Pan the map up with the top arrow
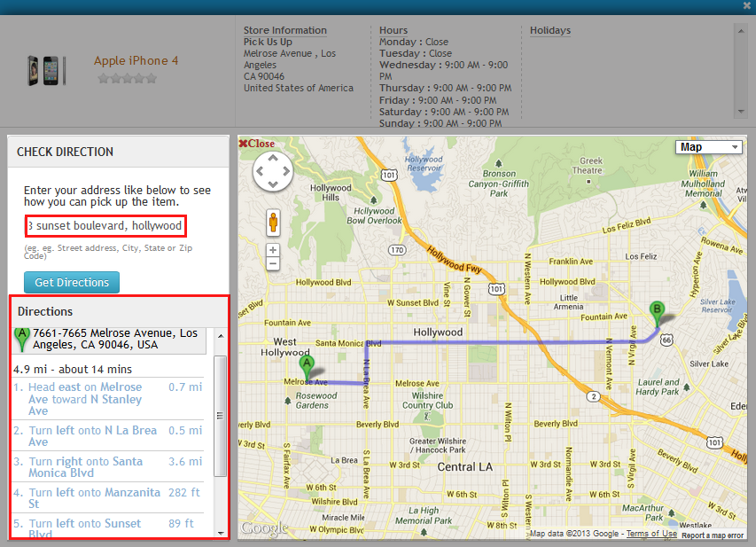756x547 pixels. tap(273, 158)
